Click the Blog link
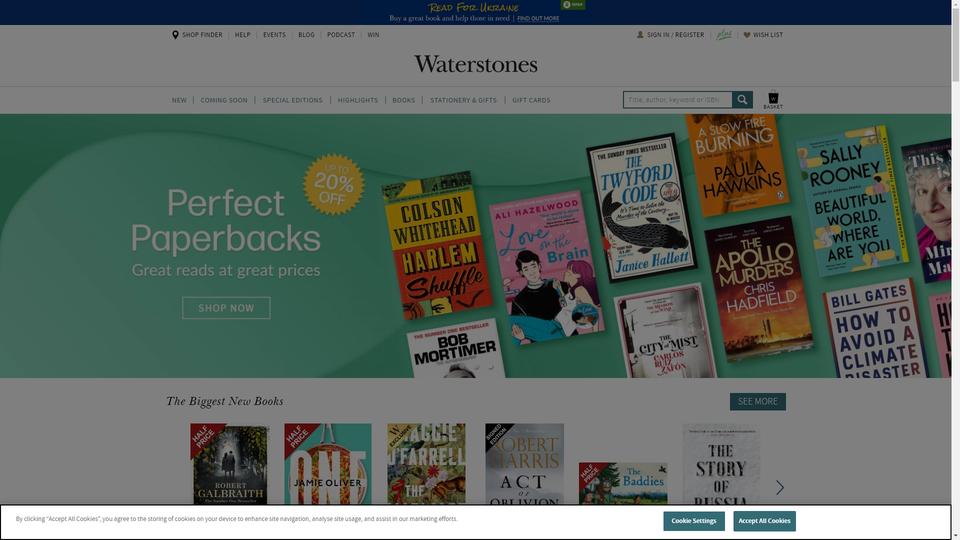 [x=306, y=35]
